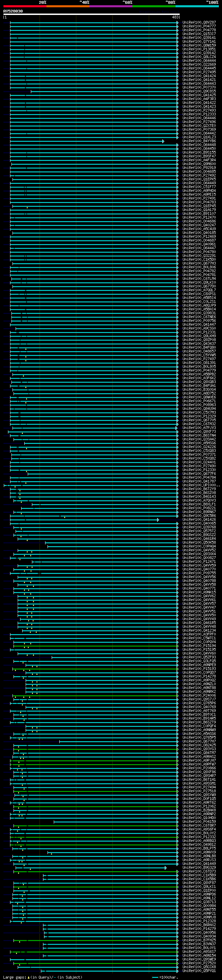
Task: Select hit label UniRef100_A9NMJ8
Action: (x=199, y=917)
